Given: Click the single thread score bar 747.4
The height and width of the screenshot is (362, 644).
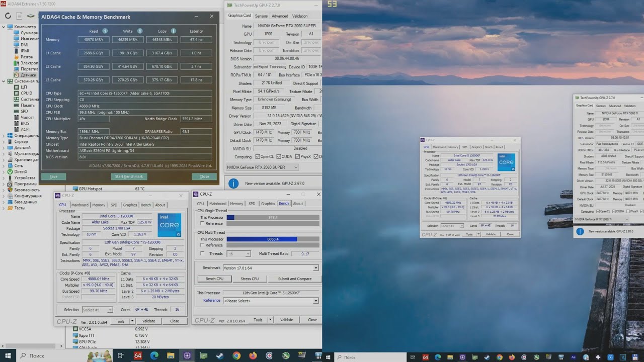Looking at the screenshot, I should [x=273, y=217].
